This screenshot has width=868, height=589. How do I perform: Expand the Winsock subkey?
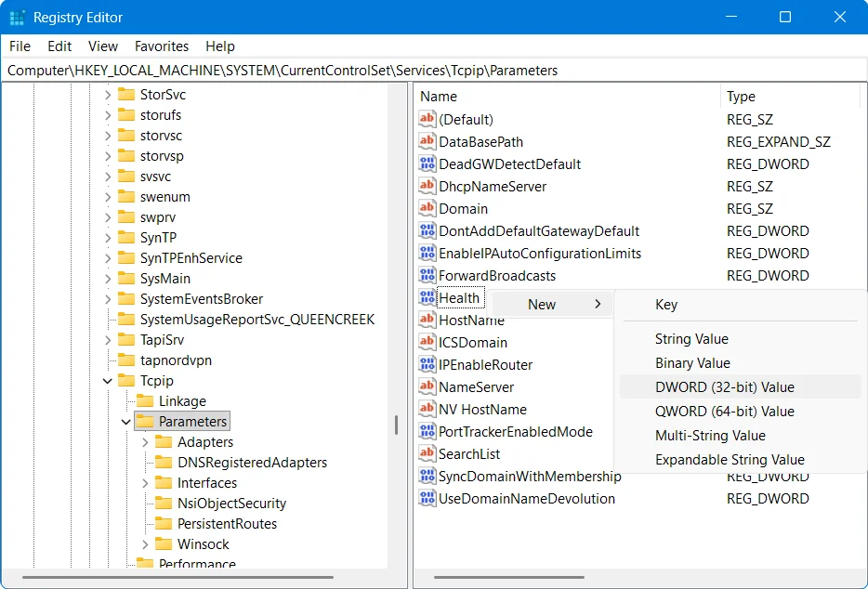145,544
